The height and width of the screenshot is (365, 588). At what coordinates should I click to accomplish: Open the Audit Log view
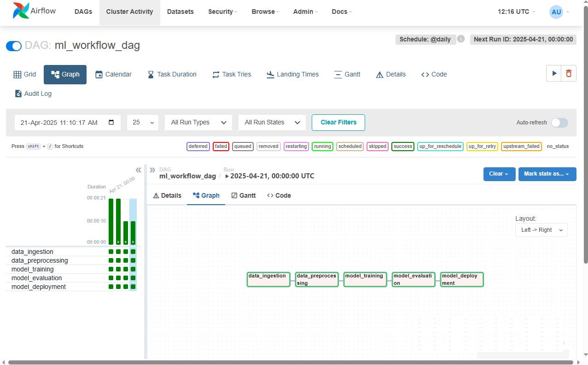(x=33, y=94)
